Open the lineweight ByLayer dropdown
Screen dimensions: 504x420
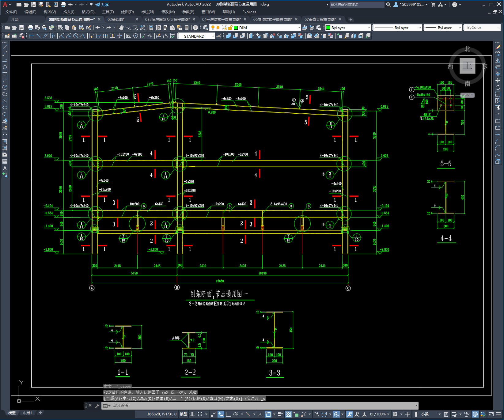(460, 28)
